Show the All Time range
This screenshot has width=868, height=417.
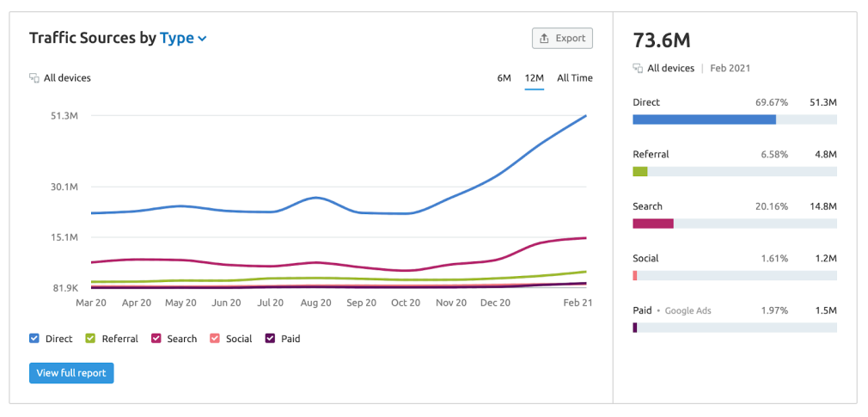tap(574, 78)
